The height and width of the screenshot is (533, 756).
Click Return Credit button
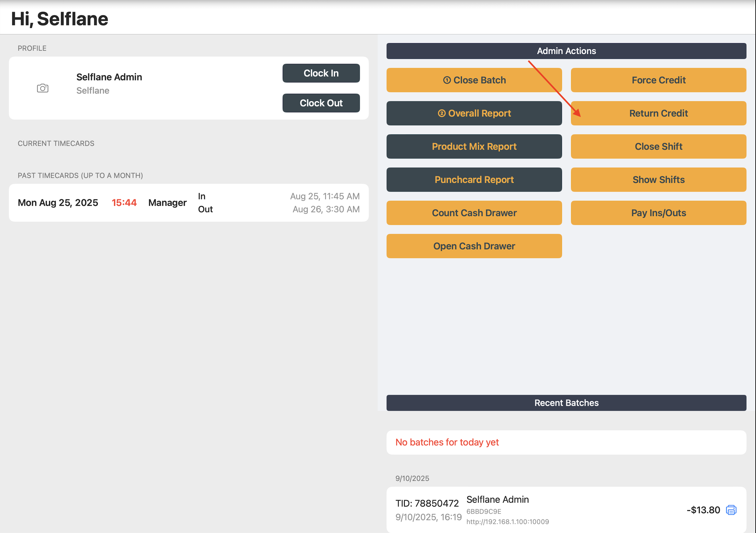pyautogui.click(x=658, y=113)
